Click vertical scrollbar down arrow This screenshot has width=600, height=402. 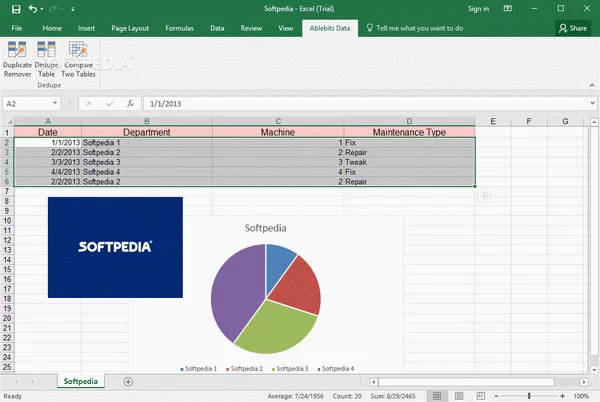point(594,369)
